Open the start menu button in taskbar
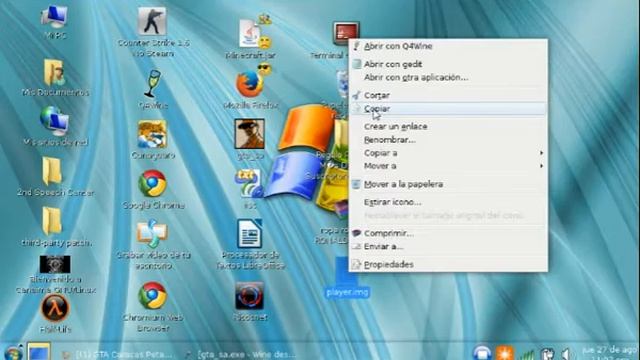 pos(13,352)
